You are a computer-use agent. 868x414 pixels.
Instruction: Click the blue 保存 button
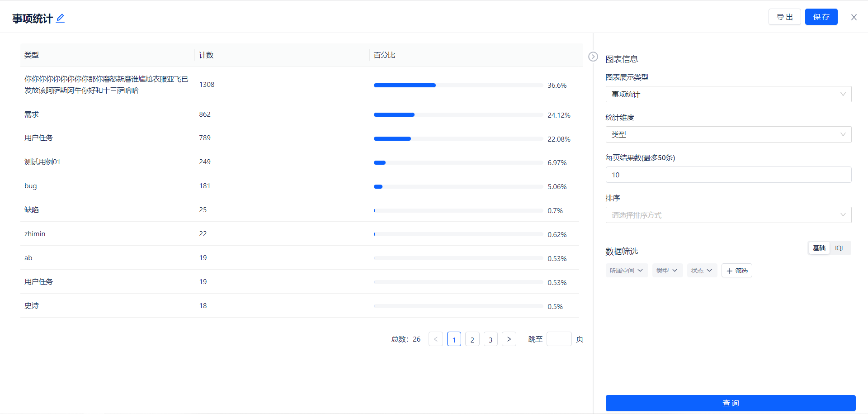821,17
